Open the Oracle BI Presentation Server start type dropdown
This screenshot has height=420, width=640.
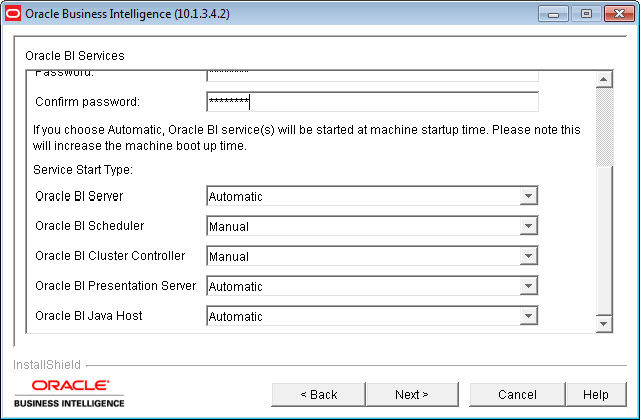pyautogui.click(x=372, y=286)
